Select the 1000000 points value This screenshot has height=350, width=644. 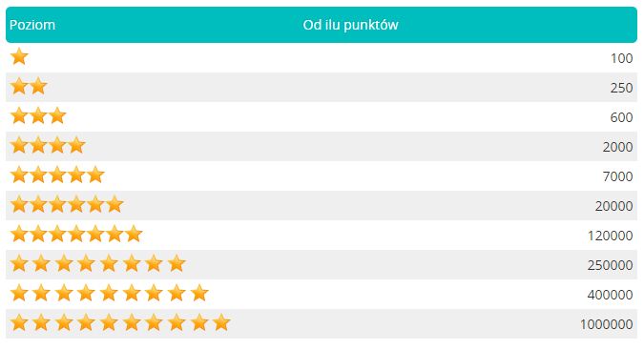(607, 324)
